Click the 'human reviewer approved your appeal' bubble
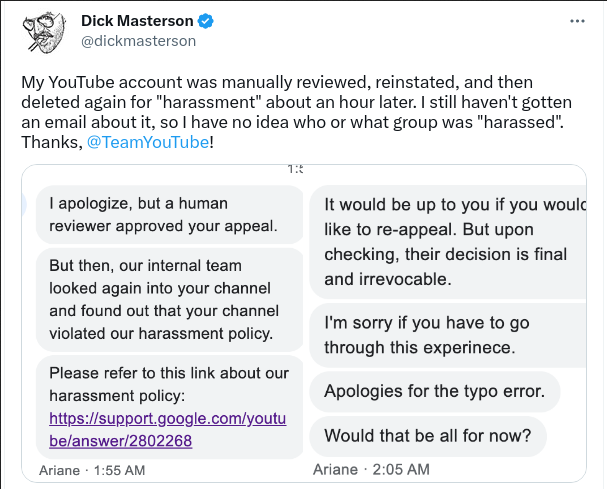Viewport: 607px width, 489px height. (x=170, y=215)
